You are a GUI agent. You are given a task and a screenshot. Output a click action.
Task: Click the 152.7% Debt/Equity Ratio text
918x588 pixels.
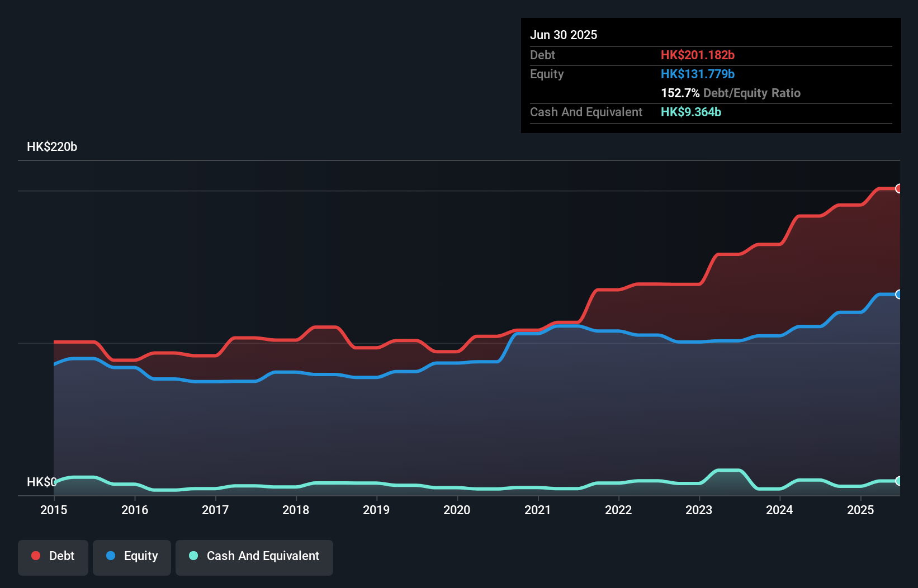[731, 93]
